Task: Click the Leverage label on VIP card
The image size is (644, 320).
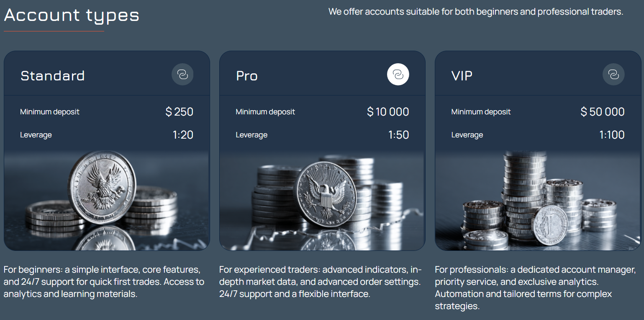Action: click(x=467, y=135)
